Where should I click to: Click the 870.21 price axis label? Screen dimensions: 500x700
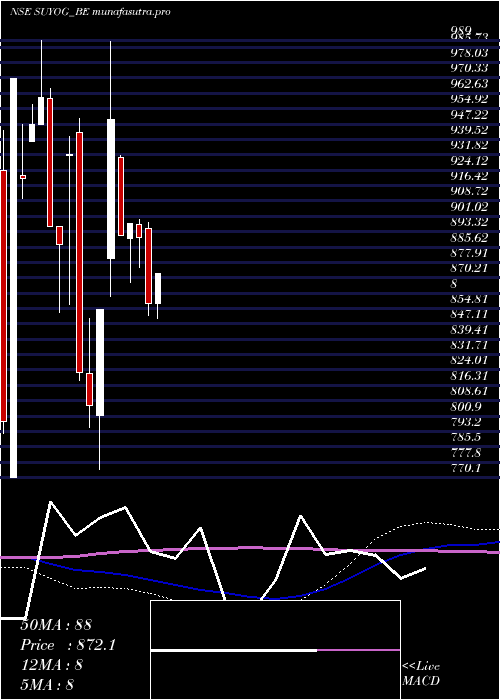[469, 268]
